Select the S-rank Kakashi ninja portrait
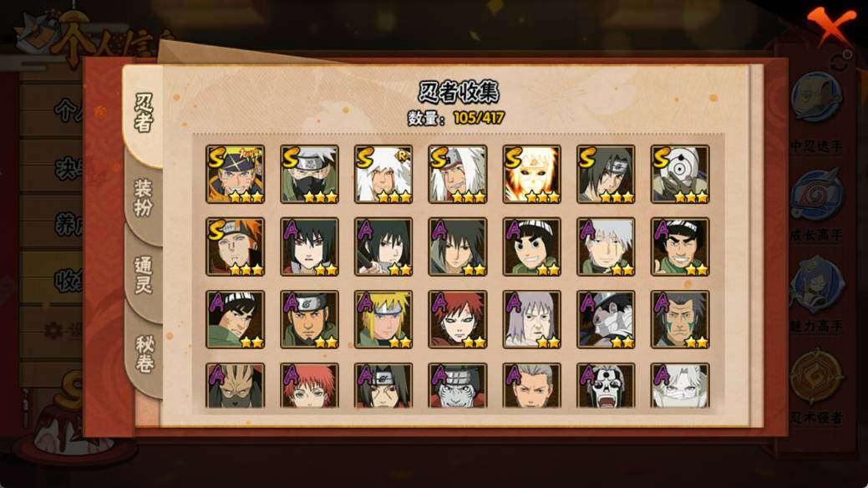Screen dimensions: 868x488 pos(309,174)
